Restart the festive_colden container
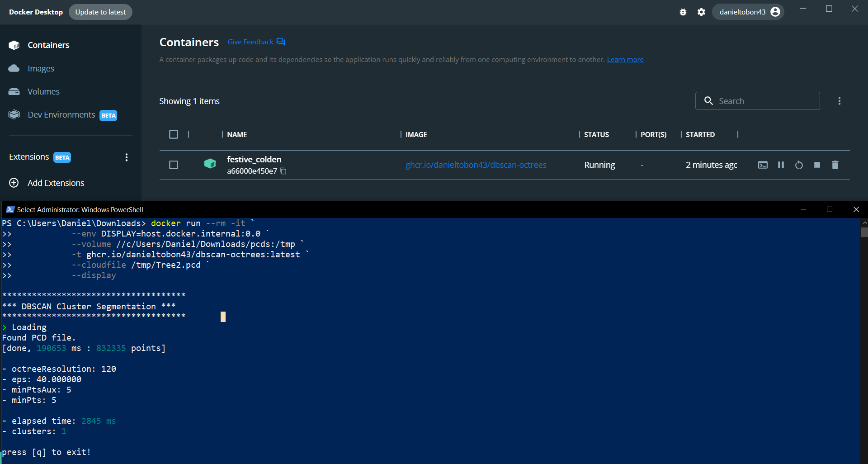Viewport: 868px width, 464px height. (799, 165)
